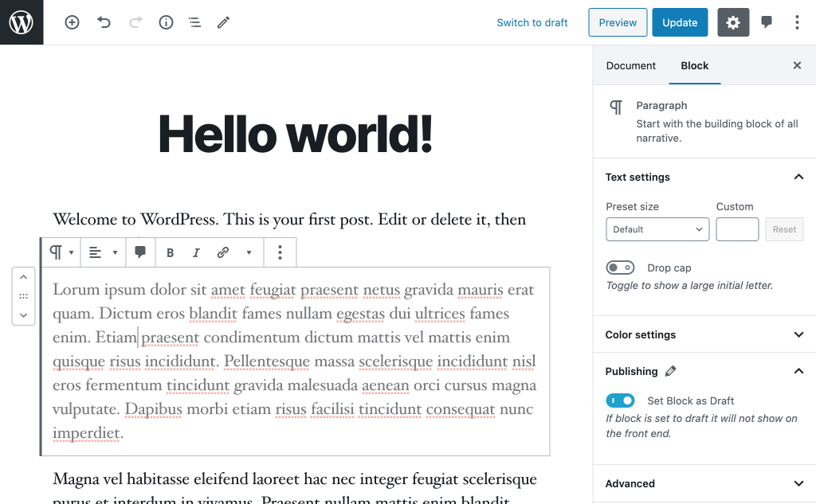
Task: Close the settings sidebar
Action: pos(797,65)
